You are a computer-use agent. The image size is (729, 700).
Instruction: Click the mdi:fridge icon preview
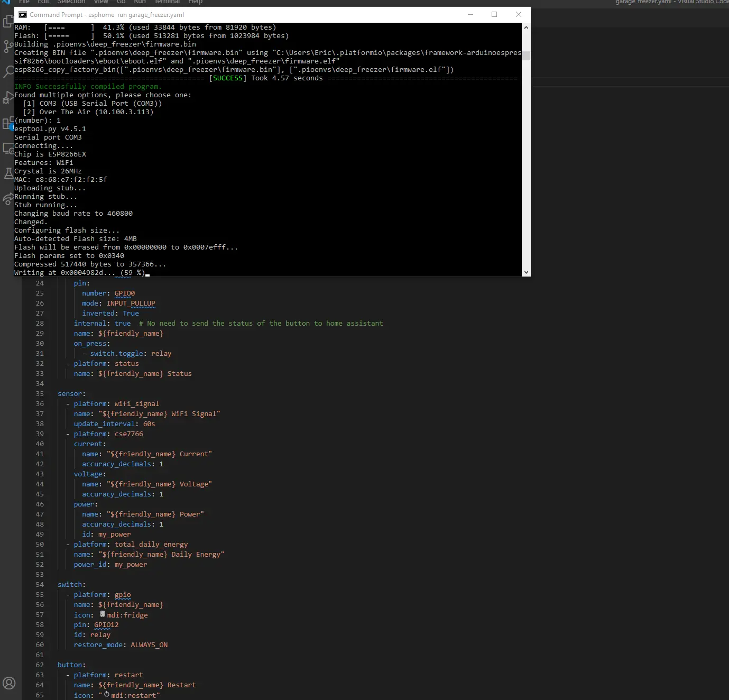click(x=103, y=614)
